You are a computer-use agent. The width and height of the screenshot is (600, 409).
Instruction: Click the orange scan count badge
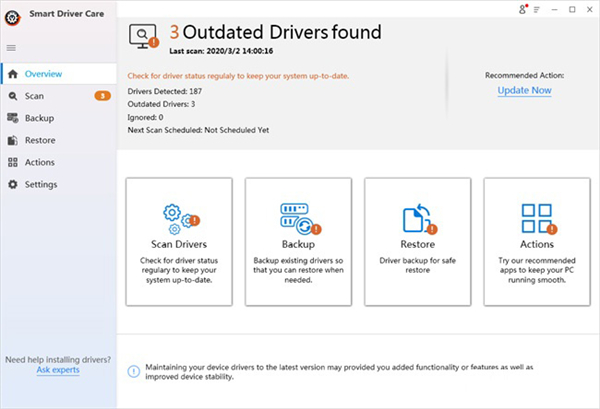(x=101, y=96)
